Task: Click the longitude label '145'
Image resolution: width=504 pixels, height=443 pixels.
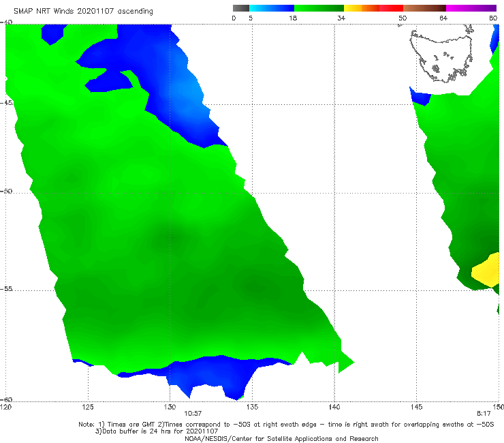Action: click(416, 407)
